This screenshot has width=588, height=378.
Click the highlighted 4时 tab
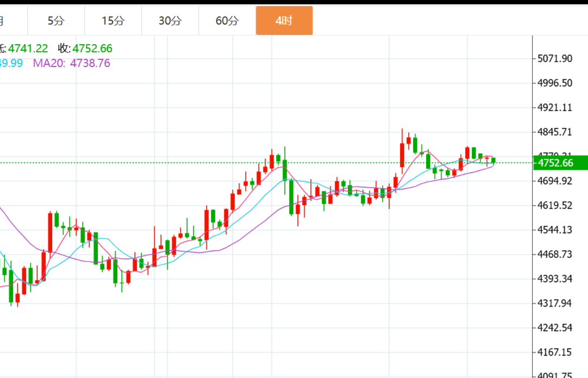tap(284, 21)
